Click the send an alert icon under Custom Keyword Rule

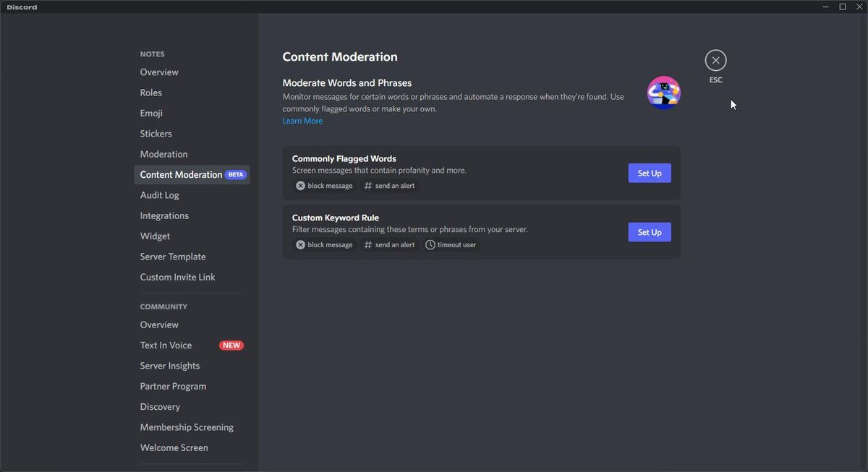[x=368, y=244]
